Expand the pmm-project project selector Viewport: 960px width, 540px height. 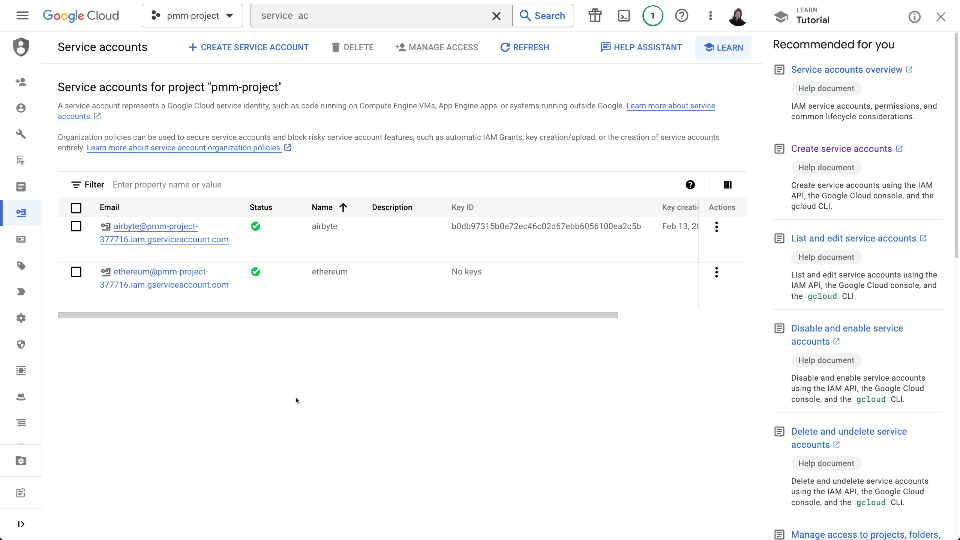(x=192, y=16)
